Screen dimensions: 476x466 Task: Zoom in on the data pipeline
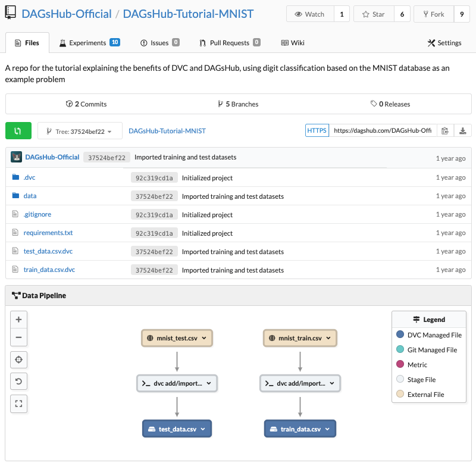pyautogui.click(x=18, y=320)
